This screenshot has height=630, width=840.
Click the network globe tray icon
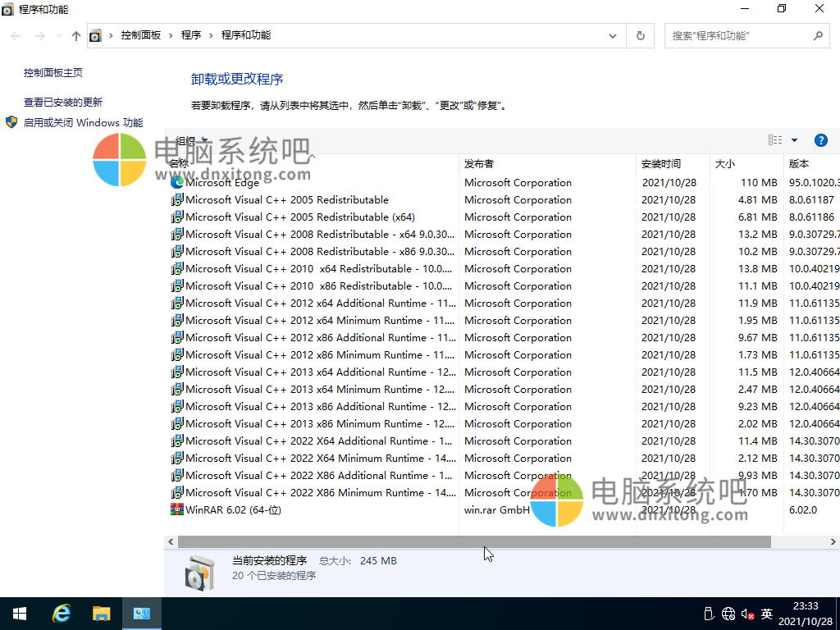tap(728, 614)
